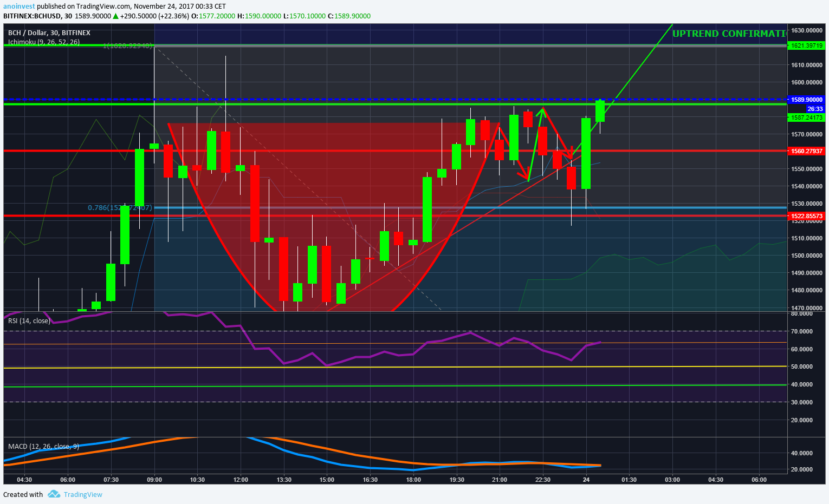Click the 1621.39719 price label
Image resolution: width=829 pixels, height=504 pixels.
point(807,45)
